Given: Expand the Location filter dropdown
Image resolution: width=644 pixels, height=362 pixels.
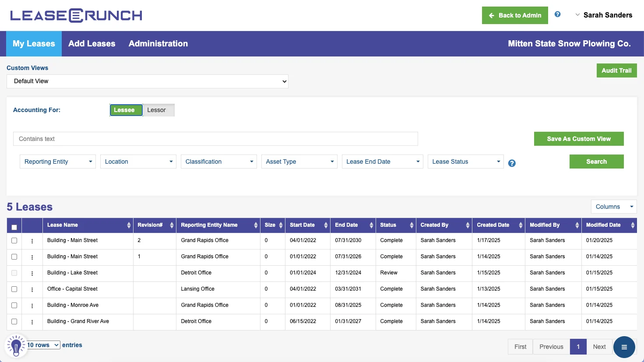Looking at the screenshot, I should click(x=138, y=162).
